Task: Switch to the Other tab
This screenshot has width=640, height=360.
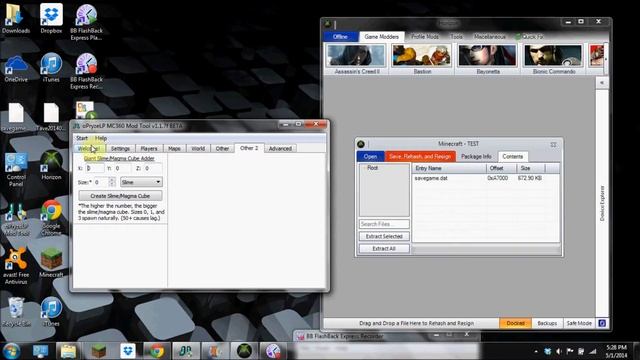Action: point(222,149)
